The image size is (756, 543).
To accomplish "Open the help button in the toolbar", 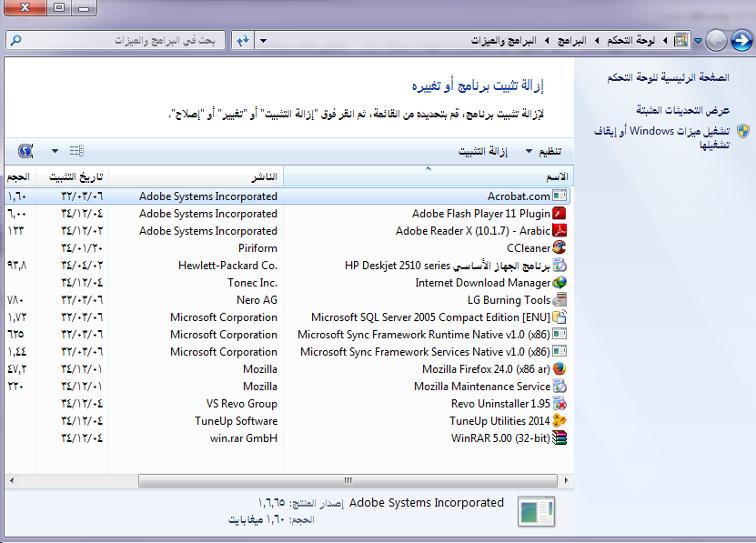I will [x=25, y=151].
